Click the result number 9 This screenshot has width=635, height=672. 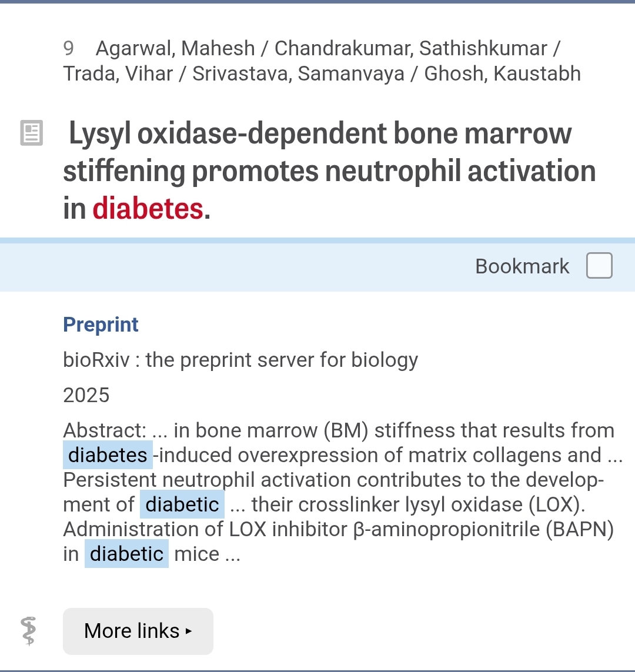point(68,48)
